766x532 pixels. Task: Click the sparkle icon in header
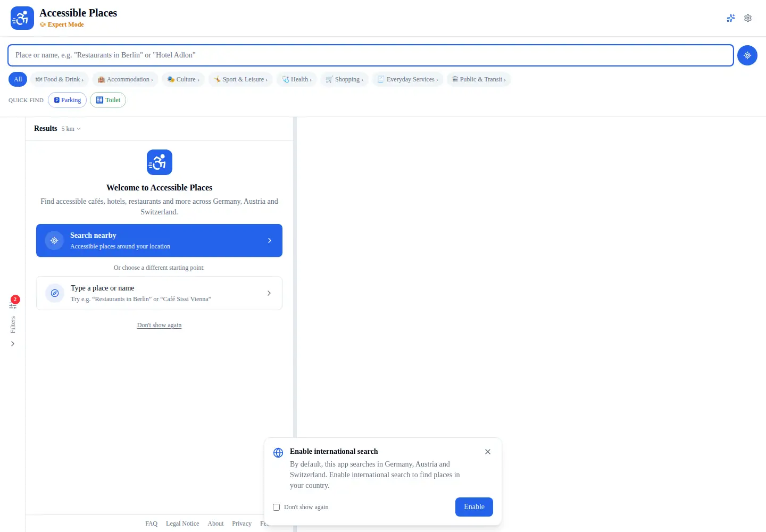[x=731, y=18]
